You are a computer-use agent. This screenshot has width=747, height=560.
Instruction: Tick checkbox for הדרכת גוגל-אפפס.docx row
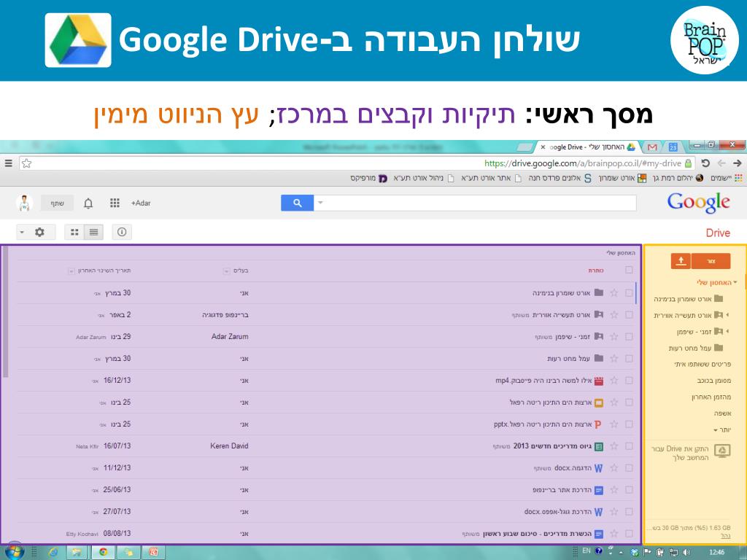[x=629, y=512]
